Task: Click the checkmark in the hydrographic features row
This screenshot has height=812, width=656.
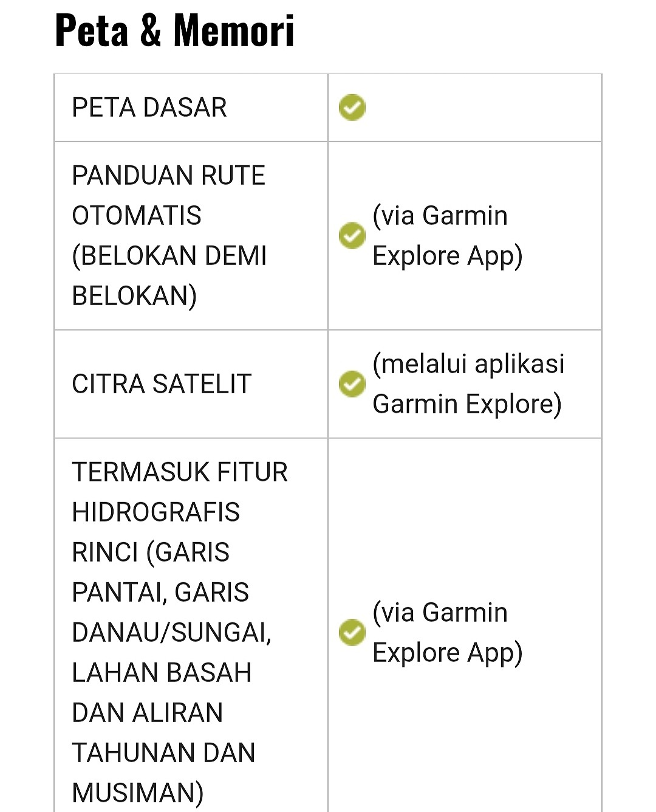Action: 352,632
